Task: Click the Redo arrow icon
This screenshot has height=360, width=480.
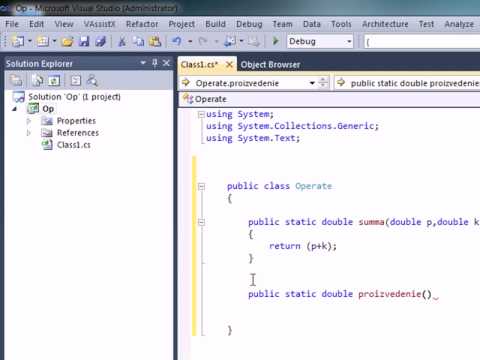Action: point(203,42)
